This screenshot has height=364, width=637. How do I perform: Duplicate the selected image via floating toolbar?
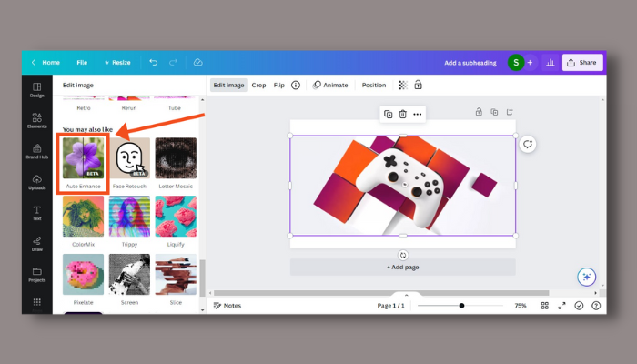tap(388, 114)
